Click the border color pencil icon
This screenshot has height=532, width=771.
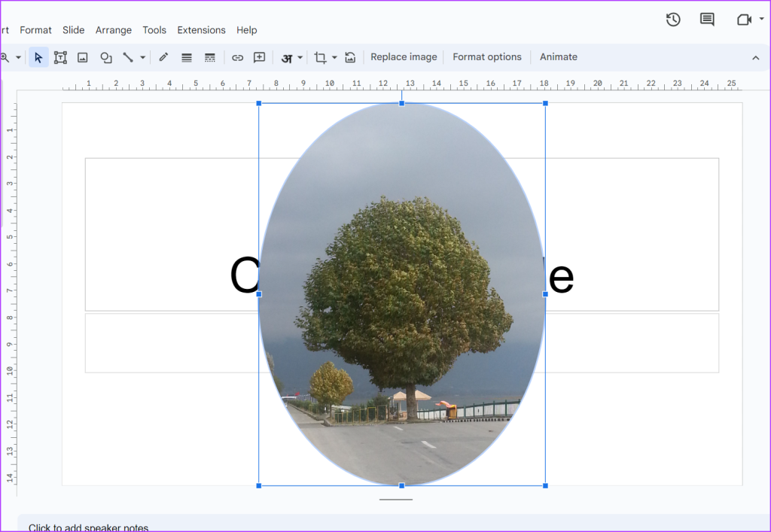pos(163,57)
